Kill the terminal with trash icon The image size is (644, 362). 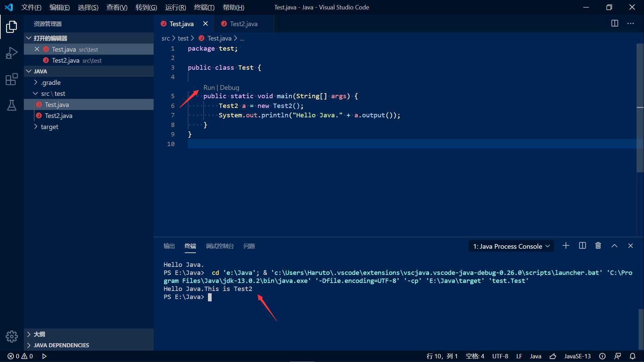(598, 246)
